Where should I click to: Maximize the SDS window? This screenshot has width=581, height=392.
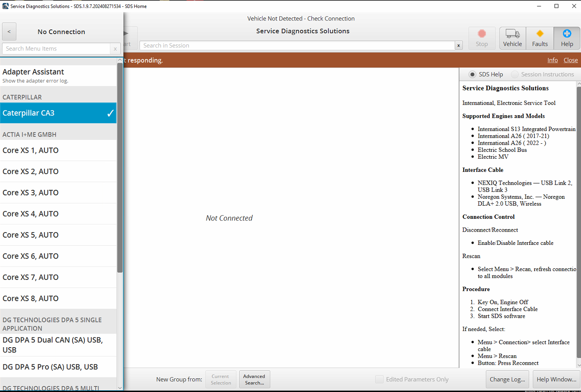click(x=556, y=6)
